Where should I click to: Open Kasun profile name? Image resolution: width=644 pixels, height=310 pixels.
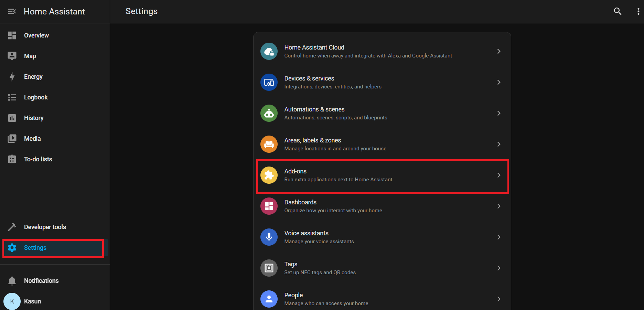(32, 301)
